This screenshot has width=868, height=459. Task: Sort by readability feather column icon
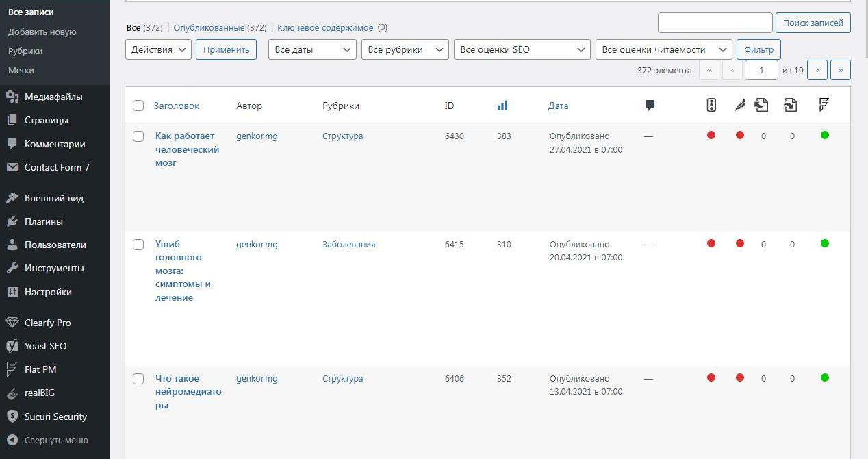(739, 105)
